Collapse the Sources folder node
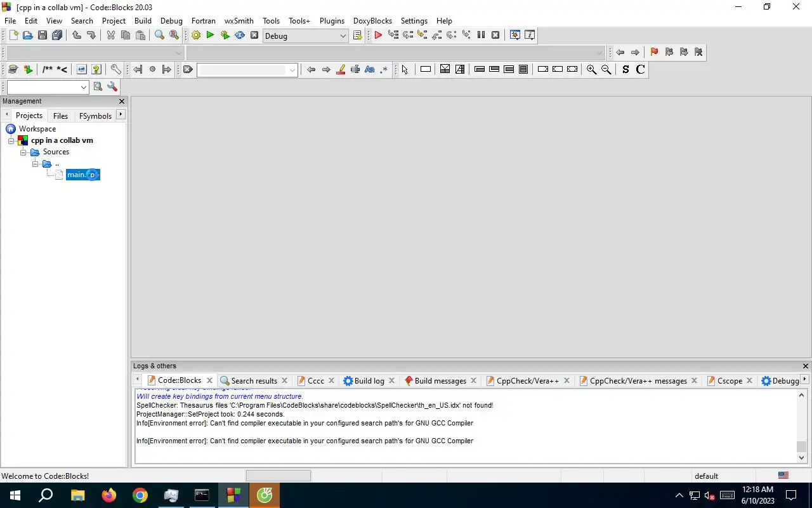The height and width of the screenshot is (508, 812). click(x=23, y=152)
